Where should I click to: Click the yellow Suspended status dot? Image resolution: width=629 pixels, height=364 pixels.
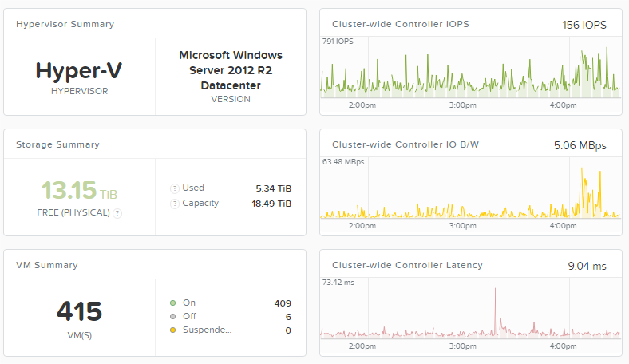173,330
